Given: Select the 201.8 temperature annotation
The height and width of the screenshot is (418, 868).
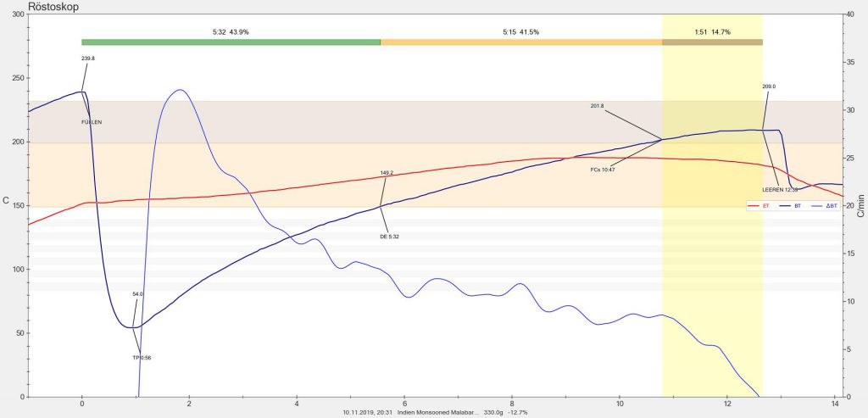Looking at the screenshot, I should pos(597,106).
